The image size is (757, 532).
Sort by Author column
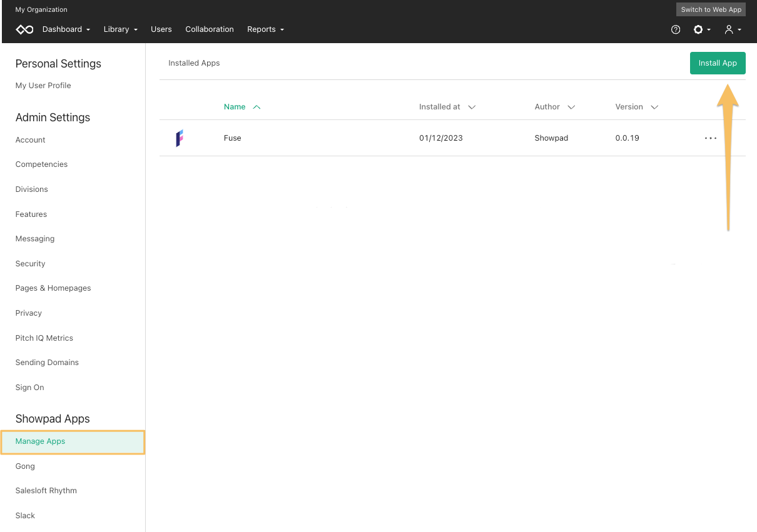(x=554, y=107)
